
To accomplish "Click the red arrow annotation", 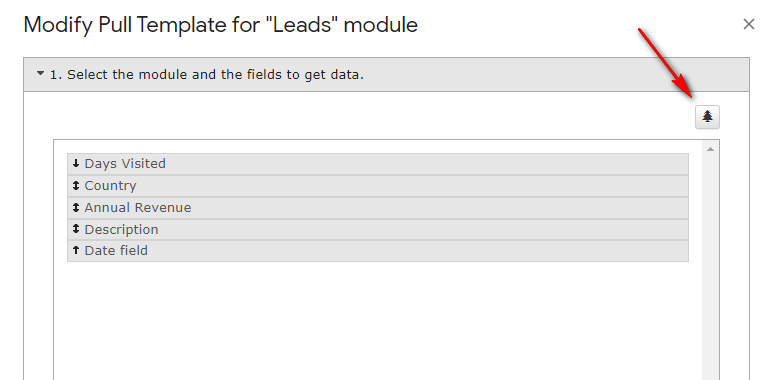I will [x=666, y=63].
